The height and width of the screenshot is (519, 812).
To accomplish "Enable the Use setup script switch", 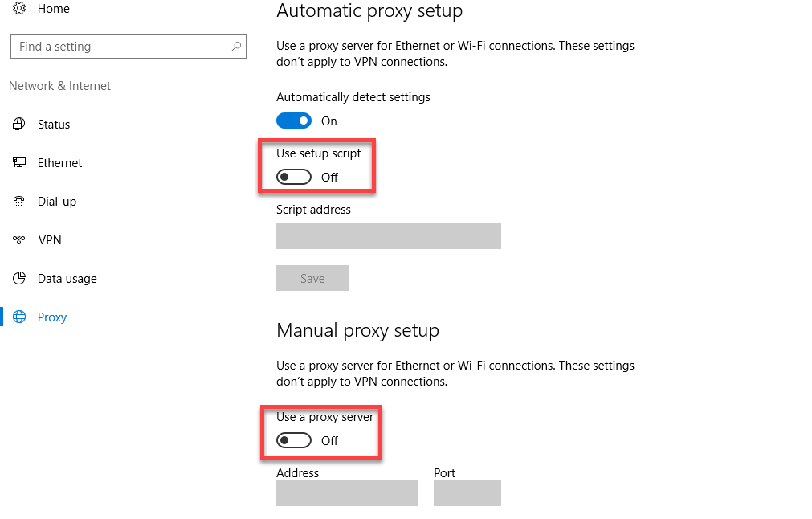I will (x=294, y=176).
